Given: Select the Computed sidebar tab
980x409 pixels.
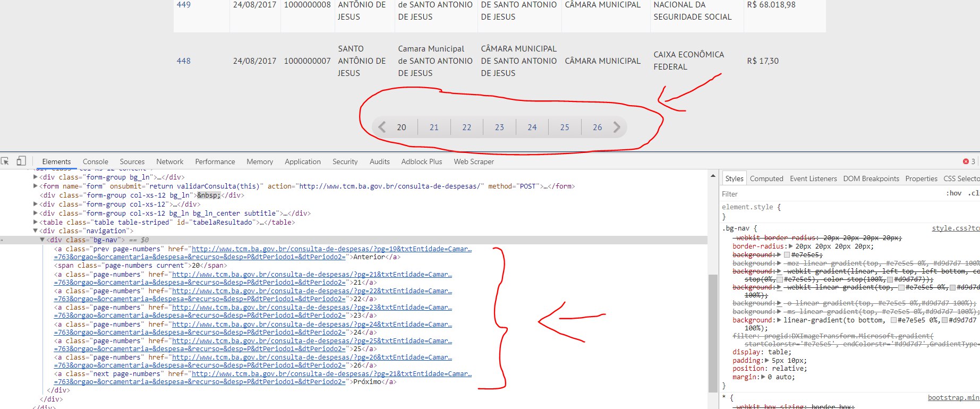Looking at the screenshot, I should pyautogui.click(x=766, y=178).
